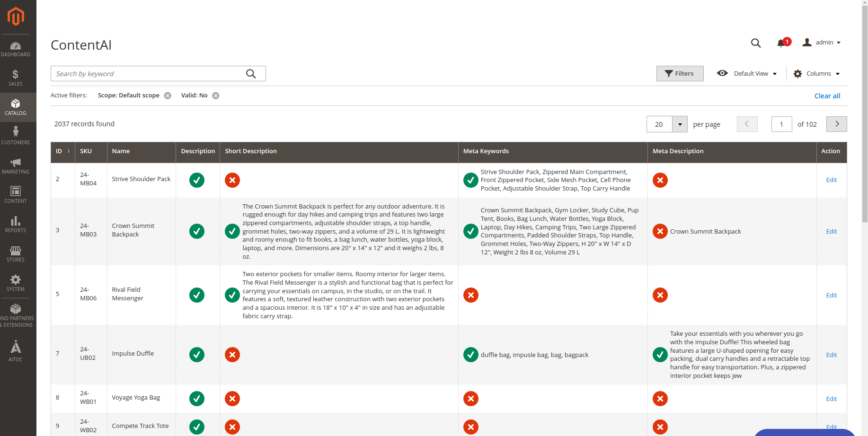The height and width of the screenshot is (436, 868).
Task: Click green check in Crown Summit Backpack description
Action: (x=197, y=231)
